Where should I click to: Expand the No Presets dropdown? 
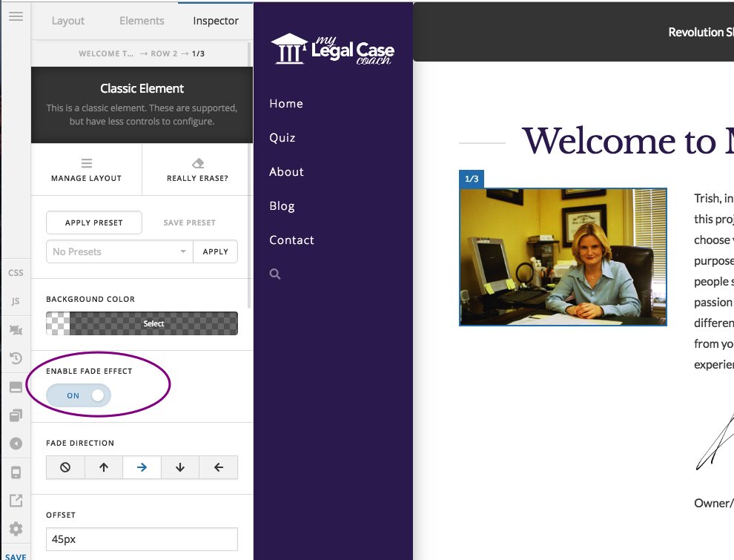tap(119, 251)
